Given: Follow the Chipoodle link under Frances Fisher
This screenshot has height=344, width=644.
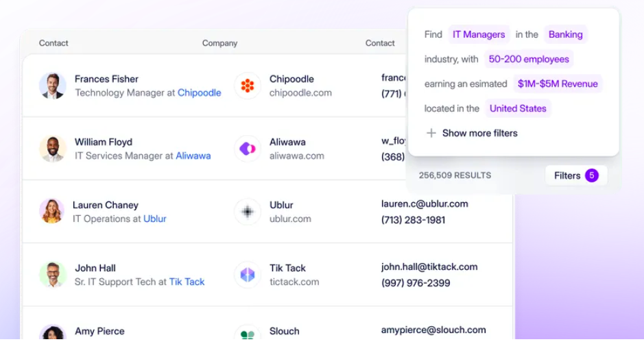Looking at the screenshot, I should pos(199,93).
